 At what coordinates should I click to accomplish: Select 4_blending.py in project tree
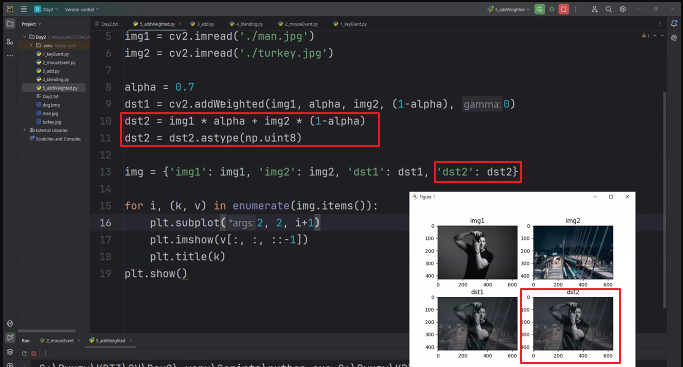[x=53, y=79]
